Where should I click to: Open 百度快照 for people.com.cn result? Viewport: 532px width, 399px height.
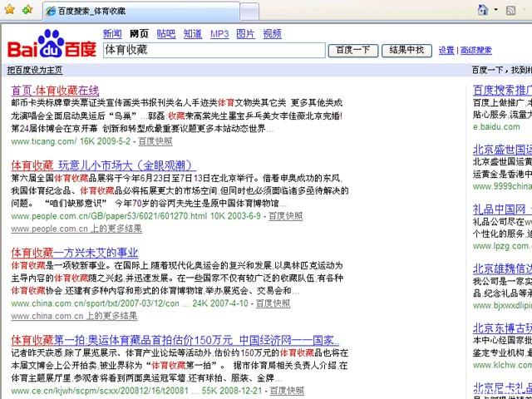[x=285, y=216]
